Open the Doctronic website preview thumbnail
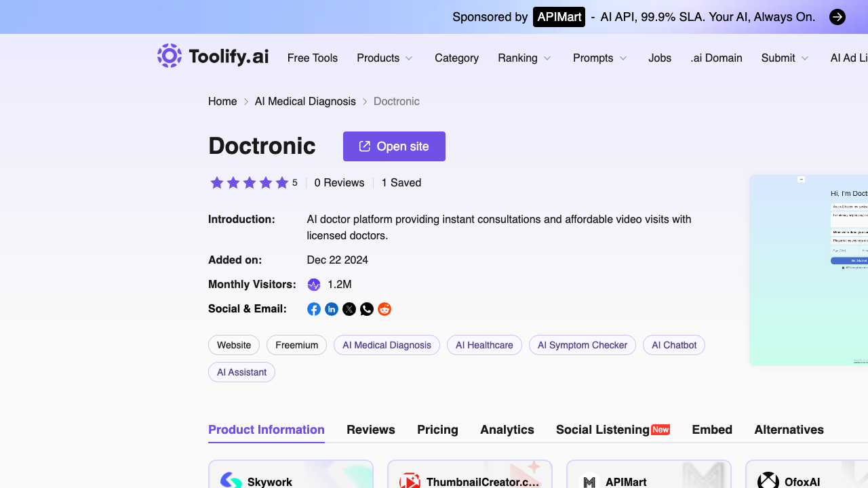The width and height of the screenshot is (868, 488). [x=809, y=270]
